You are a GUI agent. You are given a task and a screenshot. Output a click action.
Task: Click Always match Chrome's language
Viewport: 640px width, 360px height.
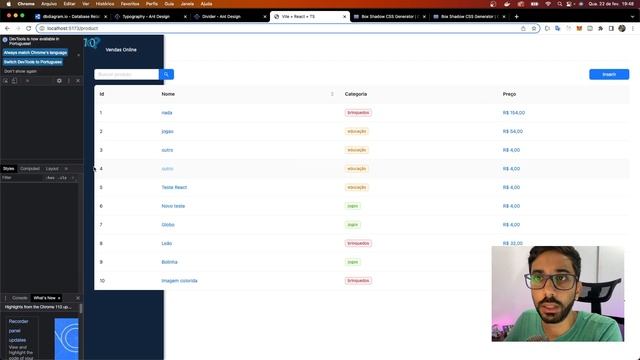[x=35, y=53]
